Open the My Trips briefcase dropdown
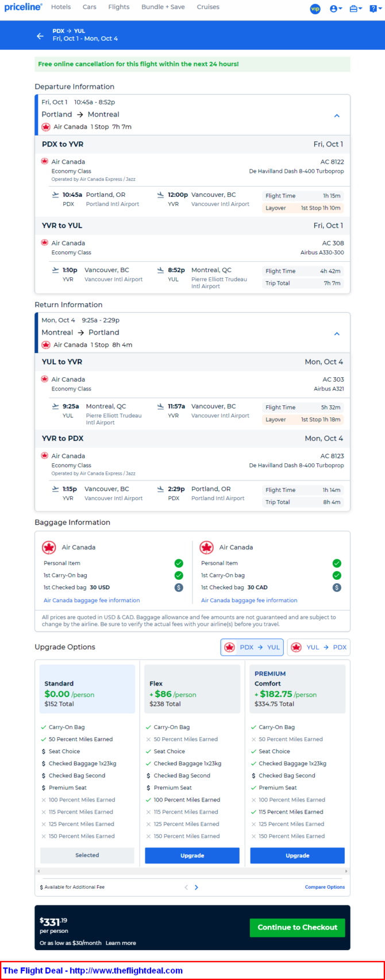 click(x=356, y=9)
